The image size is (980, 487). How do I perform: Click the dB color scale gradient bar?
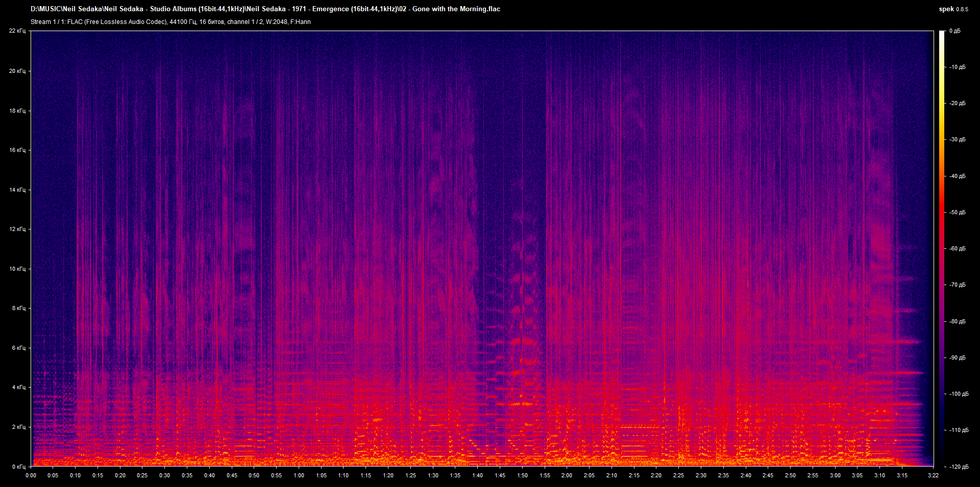coord(942,248)
